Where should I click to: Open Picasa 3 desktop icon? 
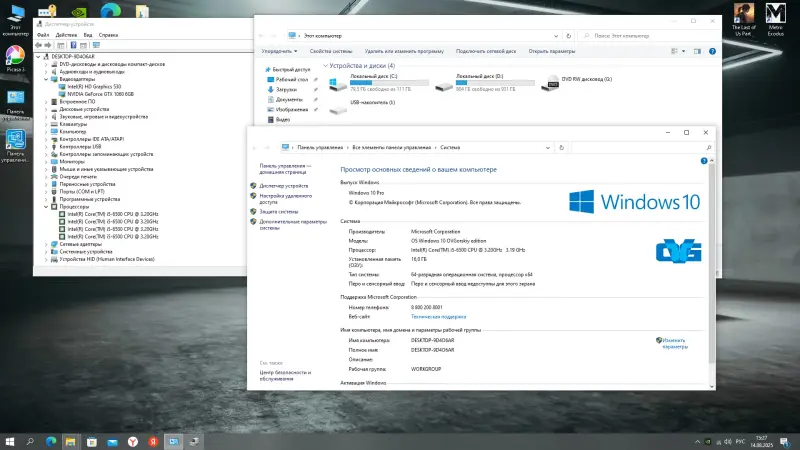pyautogui.click(x=15, y=59)
